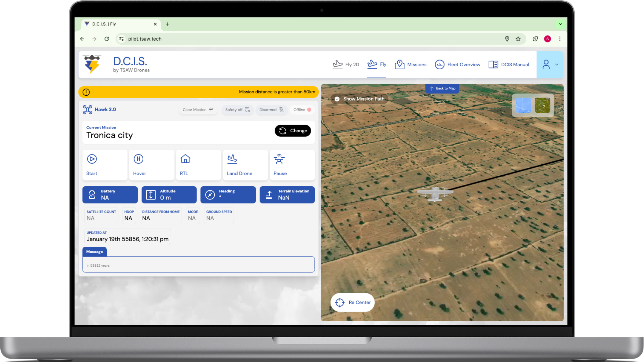Expand the user profile dropdown
Image resolution: width=644 pixels, height=362 pixels.
(x=550, y=65)
